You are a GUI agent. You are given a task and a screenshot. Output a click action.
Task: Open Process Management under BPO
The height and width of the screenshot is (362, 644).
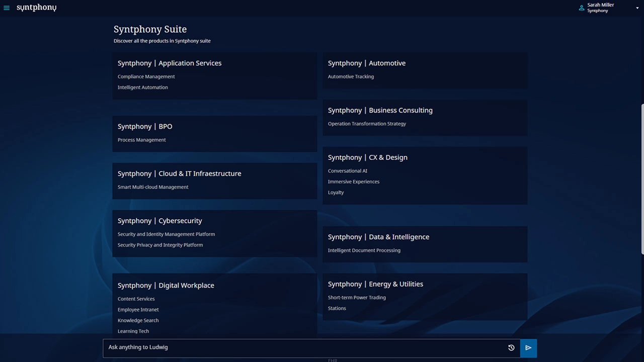click(141, 140)
